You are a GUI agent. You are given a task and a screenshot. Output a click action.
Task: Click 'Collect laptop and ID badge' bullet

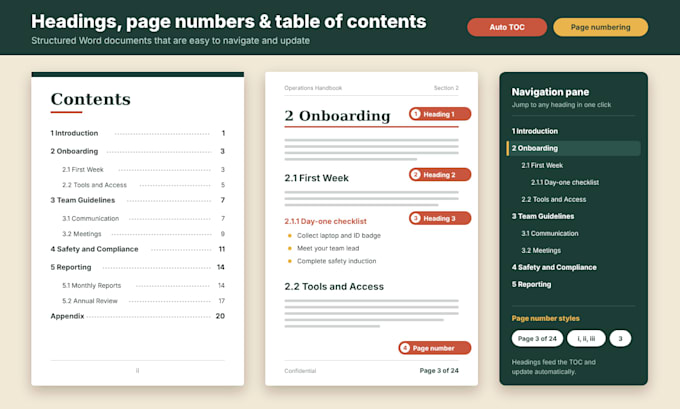339,236
